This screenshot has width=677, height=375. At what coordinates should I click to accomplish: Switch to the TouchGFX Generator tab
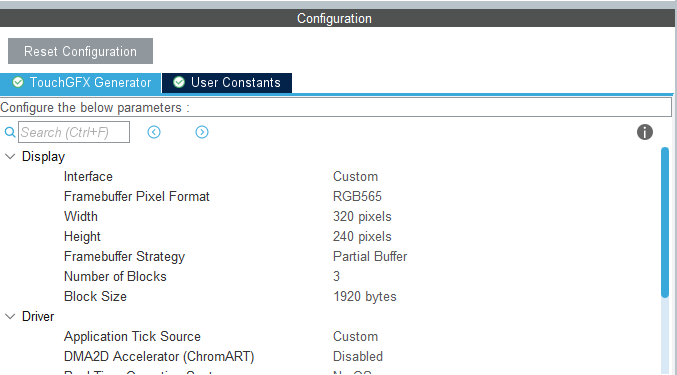(x=81, y=82)
